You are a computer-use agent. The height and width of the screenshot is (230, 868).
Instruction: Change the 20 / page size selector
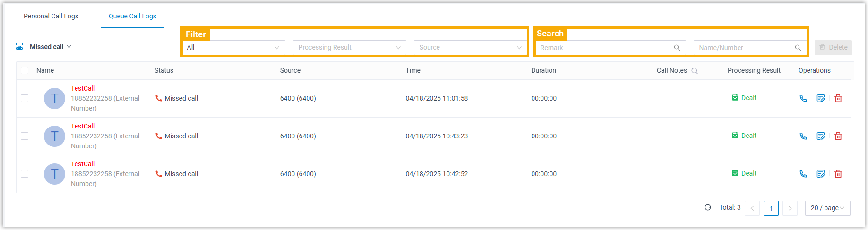[x=827, y=208]
